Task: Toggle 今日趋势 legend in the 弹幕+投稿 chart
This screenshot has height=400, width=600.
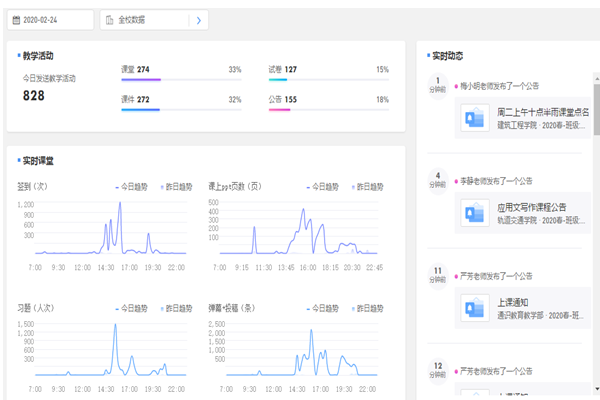Action: coord(321,308)
